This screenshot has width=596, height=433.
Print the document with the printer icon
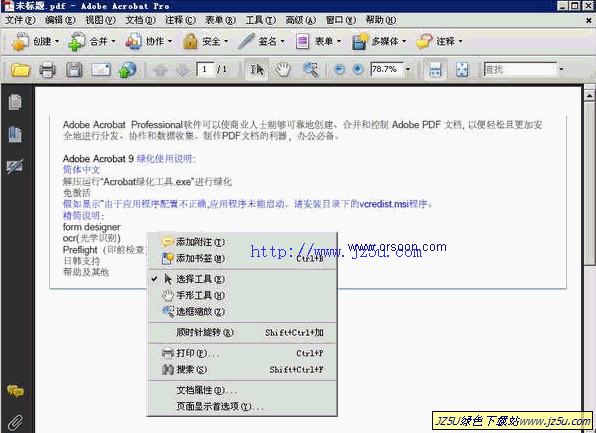pyautogui.click(x=47, y=70)
